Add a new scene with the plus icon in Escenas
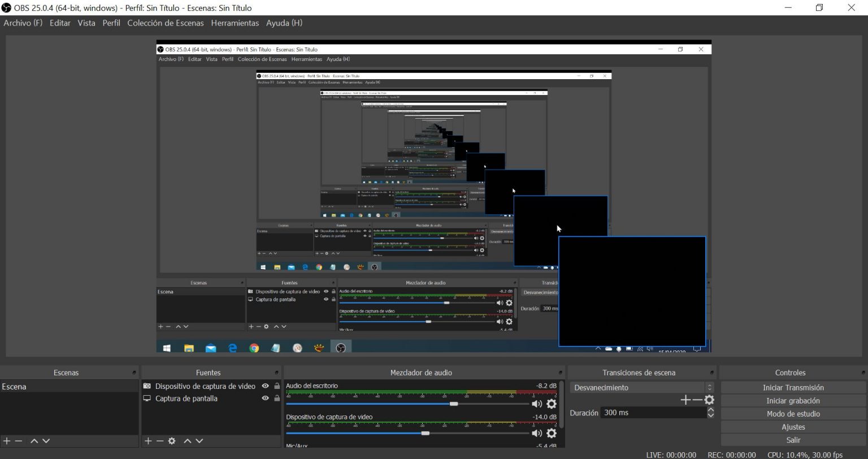Viewport: 868px width, 459px height. point(7,441)
